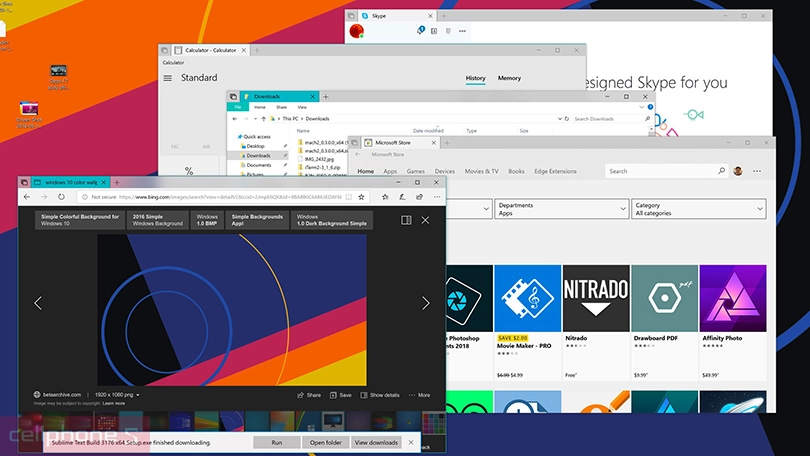810x456 pixels.
Task: Go to next image with right arrow
Action: pyautogui.click(x=425, y=303)
